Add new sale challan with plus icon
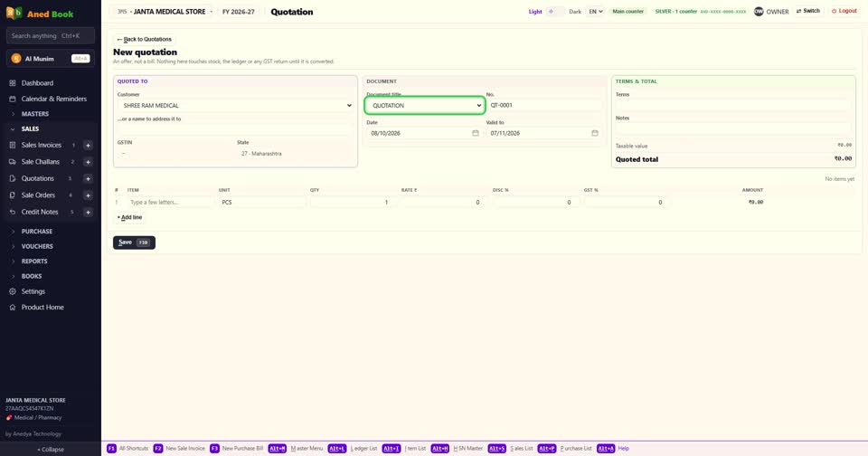Viewport: 868px width, 456px height. 88,162
